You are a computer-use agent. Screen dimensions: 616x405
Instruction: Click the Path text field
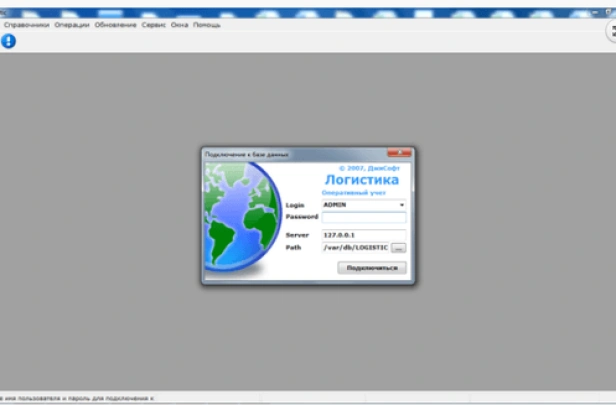coord(355,246)
